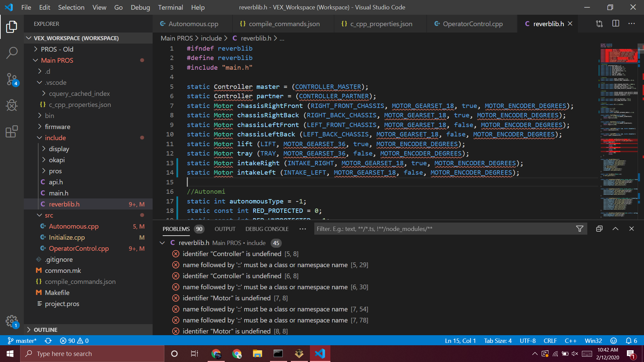The image size is (644, 362).
Task: Change CRLF end of line sequence
Action: pos(550,341)
